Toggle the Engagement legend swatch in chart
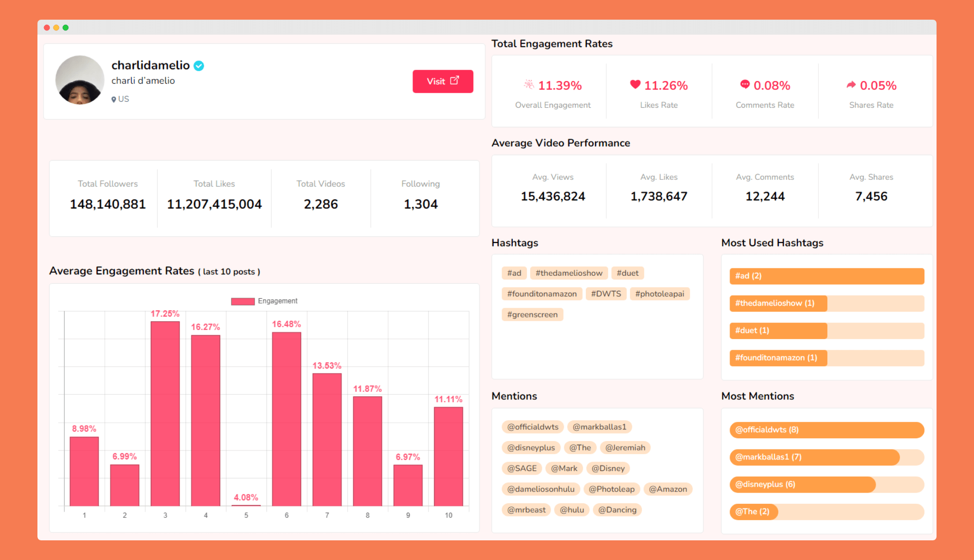Image resolution: width=974 pixels, height=560 pixels. [243, 301]
